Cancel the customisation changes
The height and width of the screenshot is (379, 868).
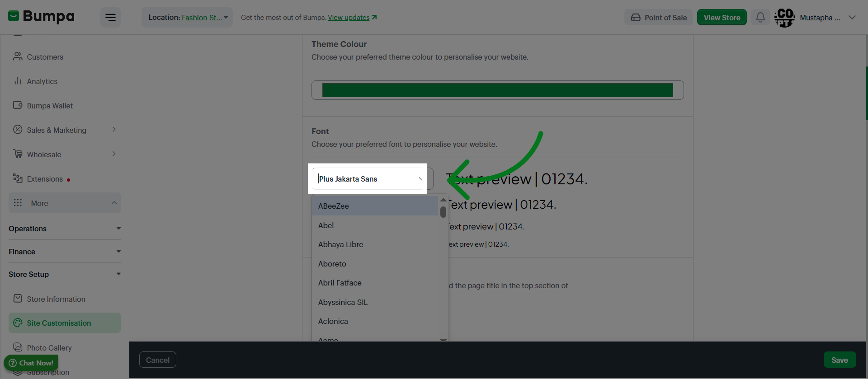click(158, 360)
